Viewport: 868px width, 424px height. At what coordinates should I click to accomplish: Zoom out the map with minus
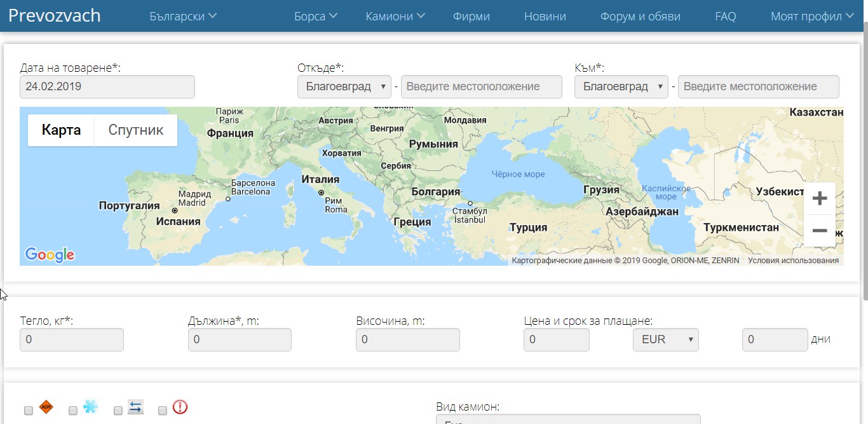coord(820,231)
